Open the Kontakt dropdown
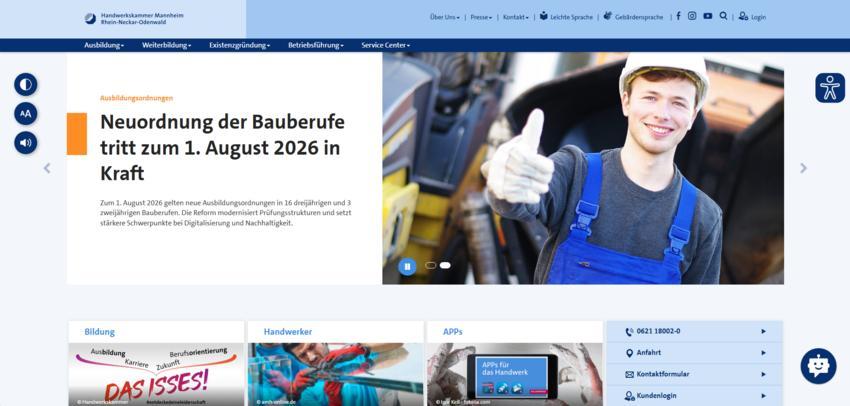Viewport: 850px width, 406px height. pos(516,17)
